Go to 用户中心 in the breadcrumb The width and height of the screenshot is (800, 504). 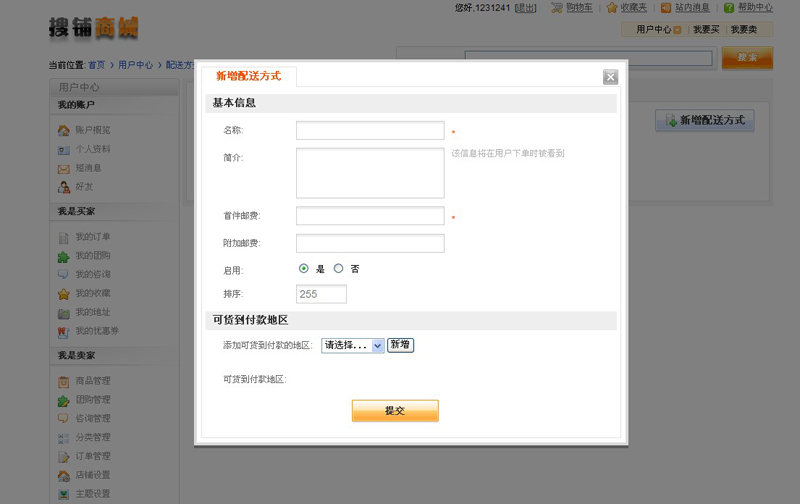[x=135, y=65]
